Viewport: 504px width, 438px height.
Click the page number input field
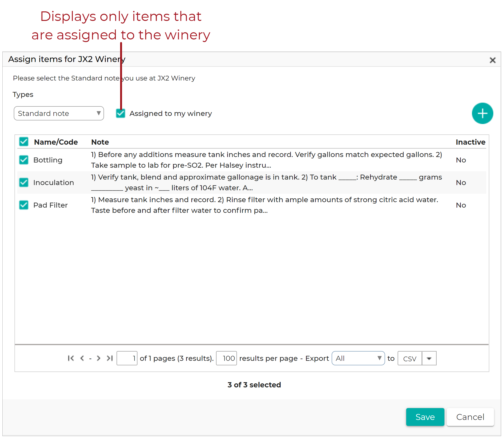[x=127, y=358]
